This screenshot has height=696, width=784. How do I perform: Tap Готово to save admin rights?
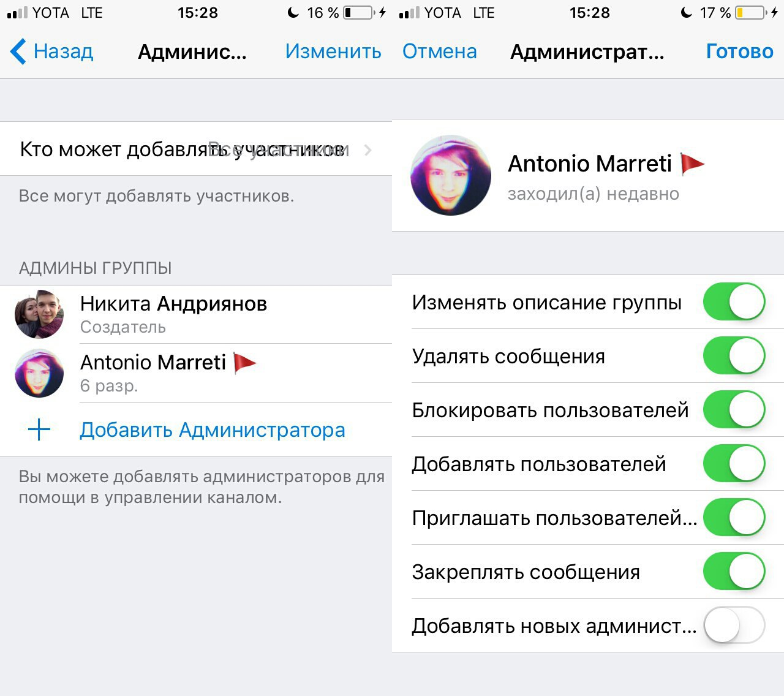740,51
